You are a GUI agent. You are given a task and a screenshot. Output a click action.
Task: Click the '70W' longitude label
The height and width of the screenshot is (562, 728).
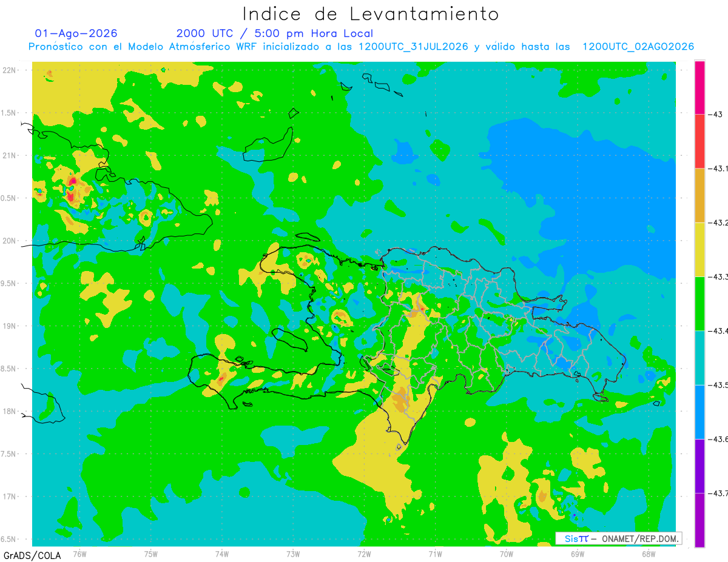point(507,554)
